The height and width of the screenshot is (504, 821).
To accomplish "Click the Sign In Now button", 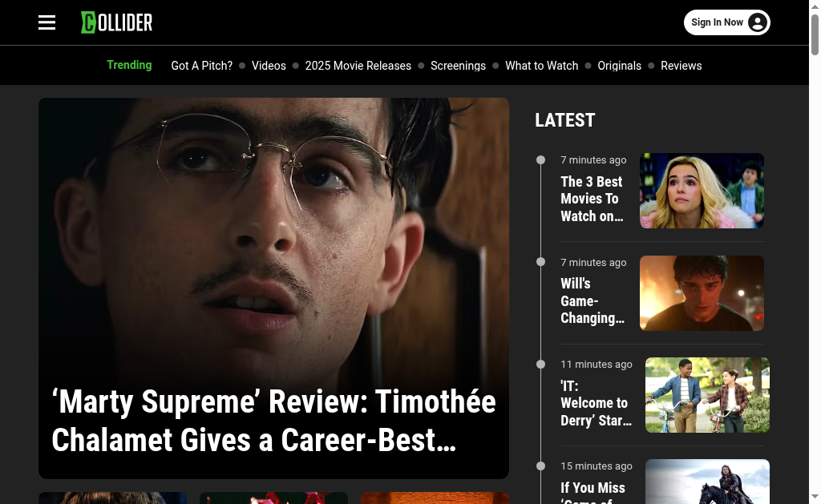I will tap(726, 22).
